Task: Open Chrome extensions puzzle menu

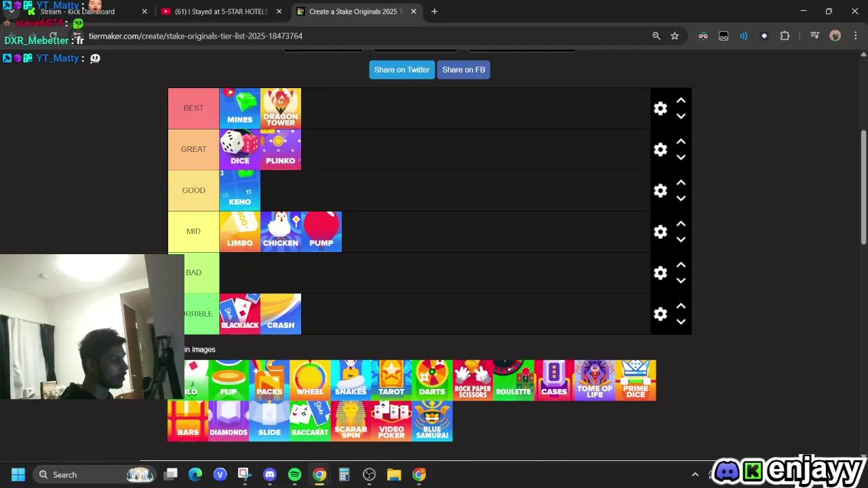Action: click(x=785, y=36)
